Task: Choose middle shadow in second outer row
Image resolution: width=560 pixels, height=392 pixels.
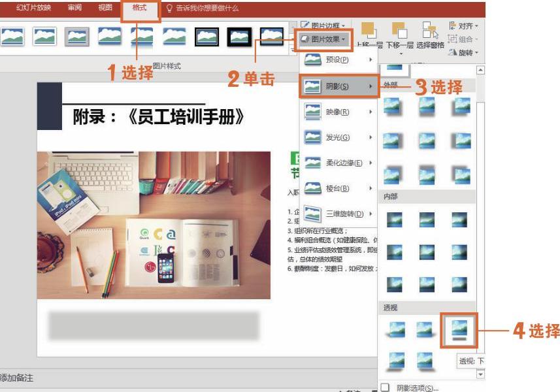Action: tap(427, 140)
